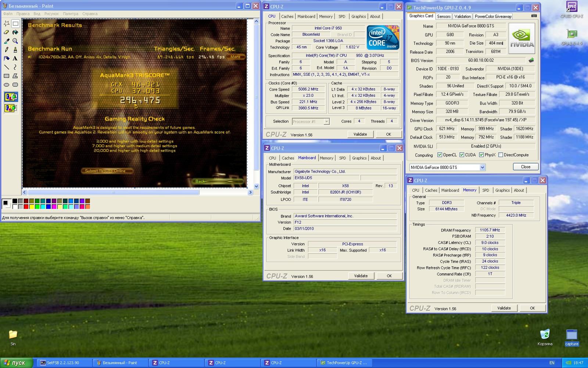Pick the Eraser tool in Paint
This screenshot has height=368, width=588.
7,32
